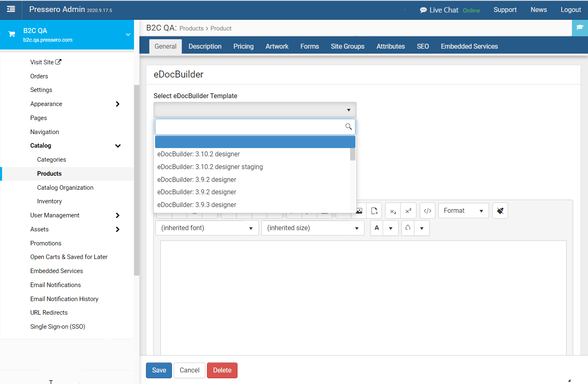Switch to the General tab
This screenshot has width=588, height=384.
165,47
